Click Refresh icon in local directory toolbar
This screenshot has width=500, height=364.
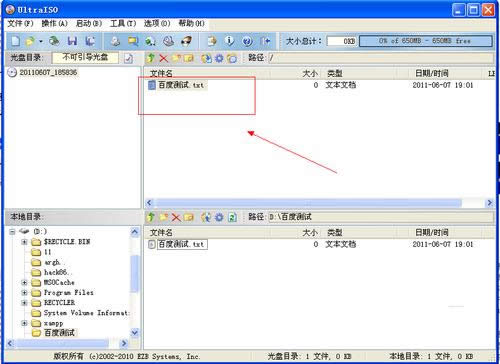pos(232,217)
